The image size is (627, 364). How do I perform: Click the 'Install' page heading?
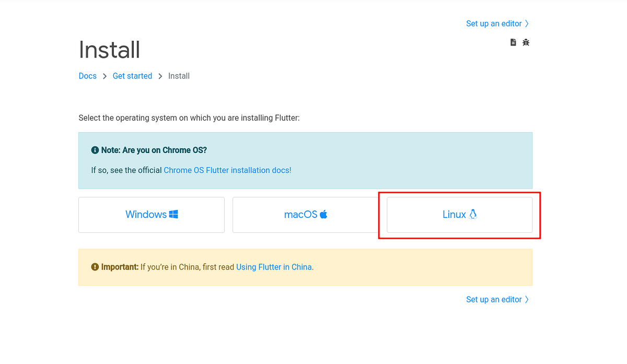pyautogui.click(x=109, y=50)
